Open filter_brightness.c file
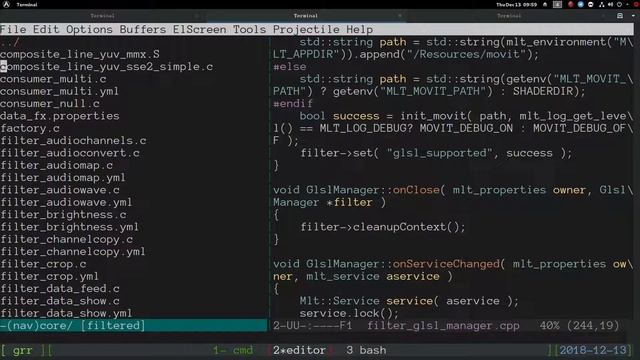The height and width of the screenshot is (360, 640). 63,214
